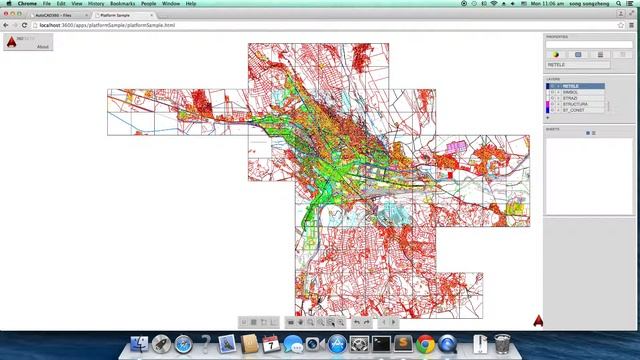Open the Bookmarks menu
Image resolution: width=640 pixels, height=360 pixels.
[x=122, y=3]
